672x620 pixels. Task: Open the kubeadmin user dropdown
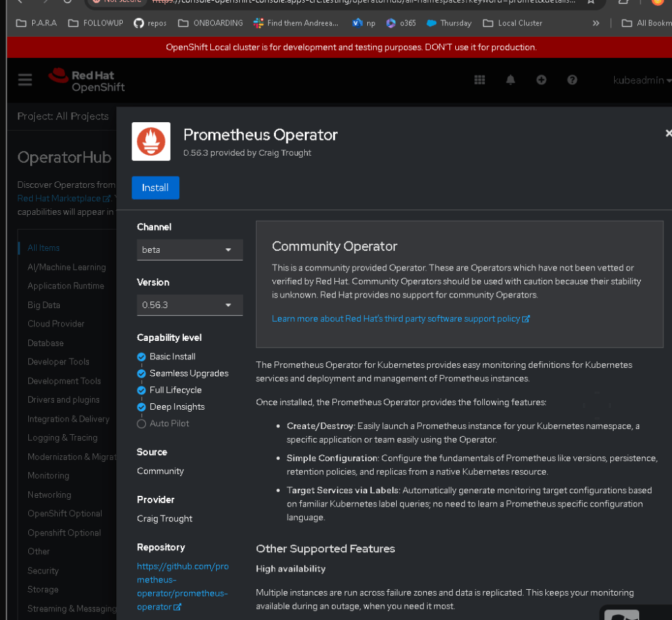(x=642, y=80)
